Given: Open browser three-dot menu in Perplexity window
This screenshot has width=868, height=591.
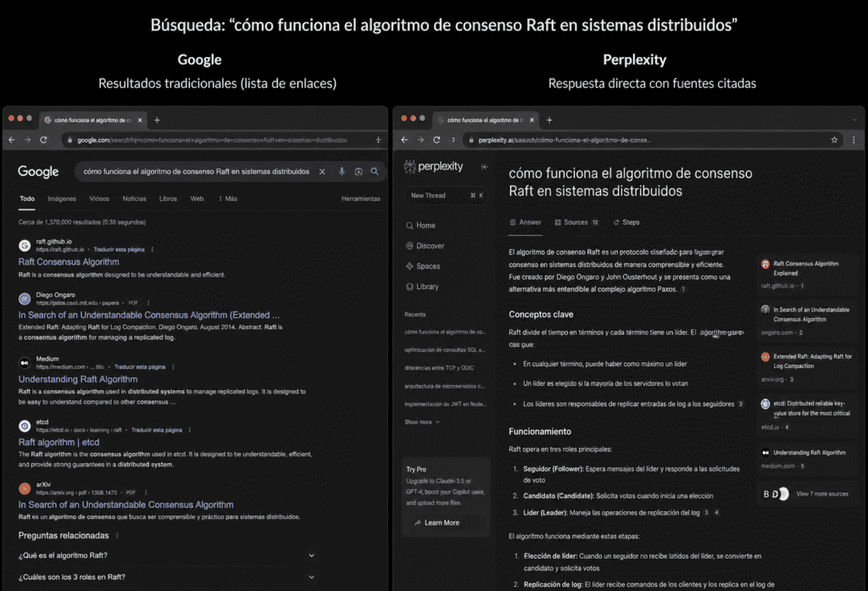Looking at the screenshot, I should [x=854, y=140].
